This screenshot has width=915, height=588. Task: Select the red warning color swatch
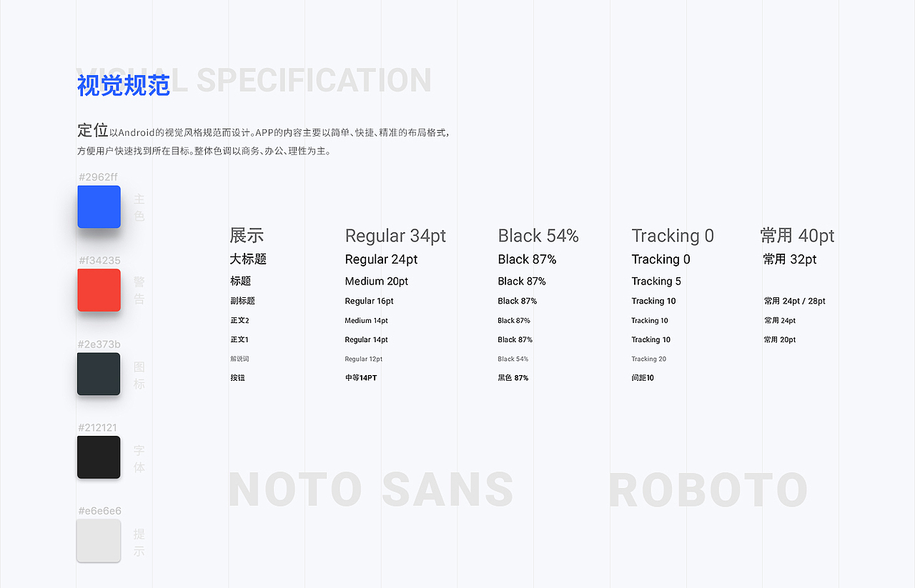click(99, 290)
